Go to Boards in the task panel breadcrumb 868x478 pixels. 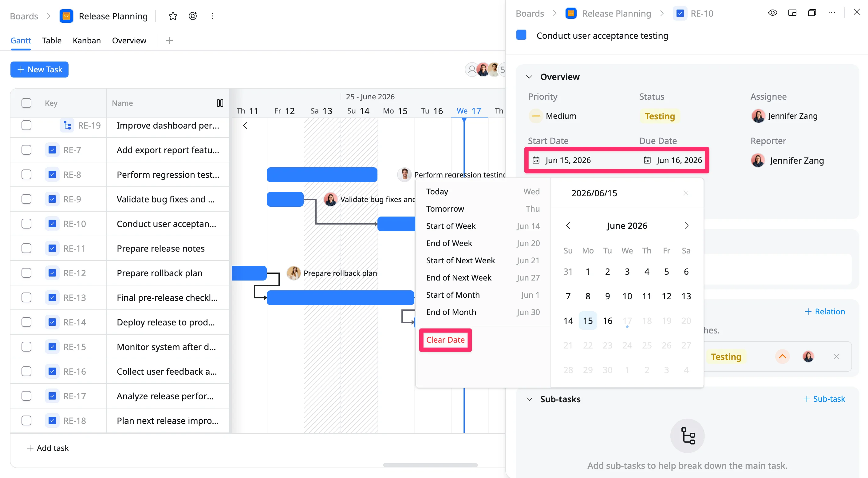pyautogui.click(x=530, y=14)
